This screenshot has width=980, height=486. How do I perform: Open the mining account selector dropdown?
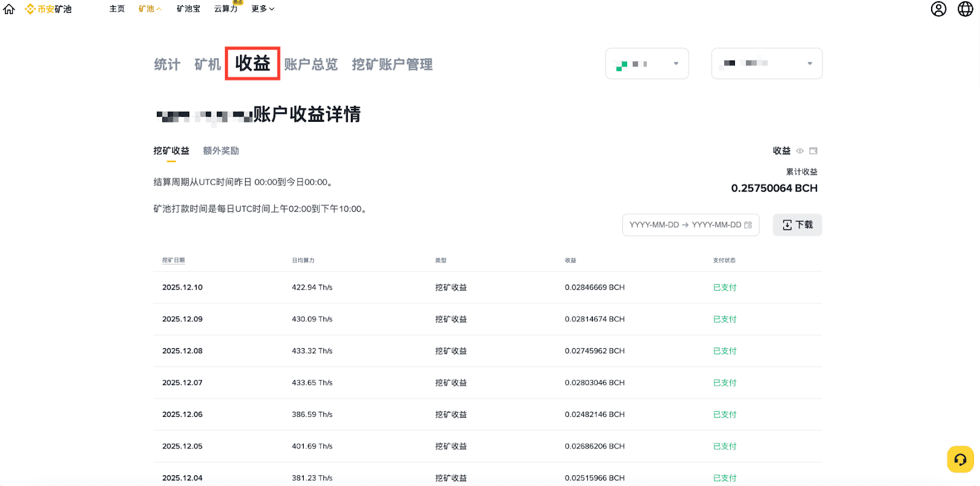click(x=767, y=64)
